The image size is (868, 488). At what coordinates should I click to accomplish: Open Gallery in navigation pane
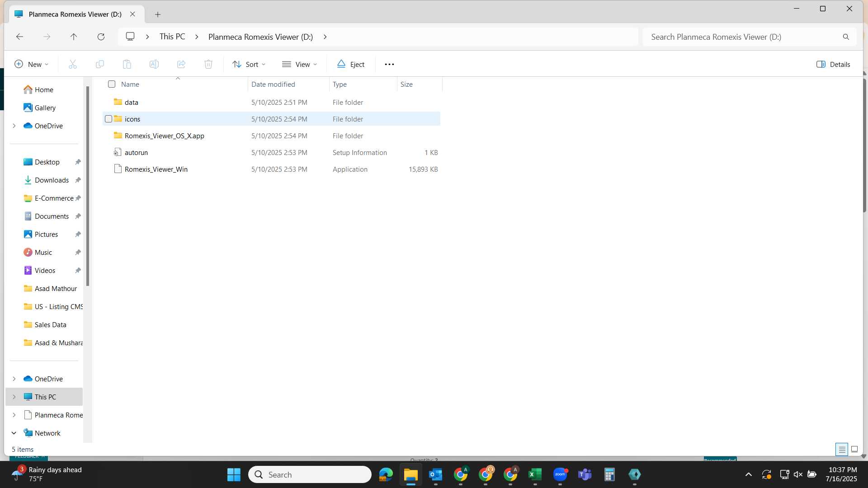coord(45,108)
